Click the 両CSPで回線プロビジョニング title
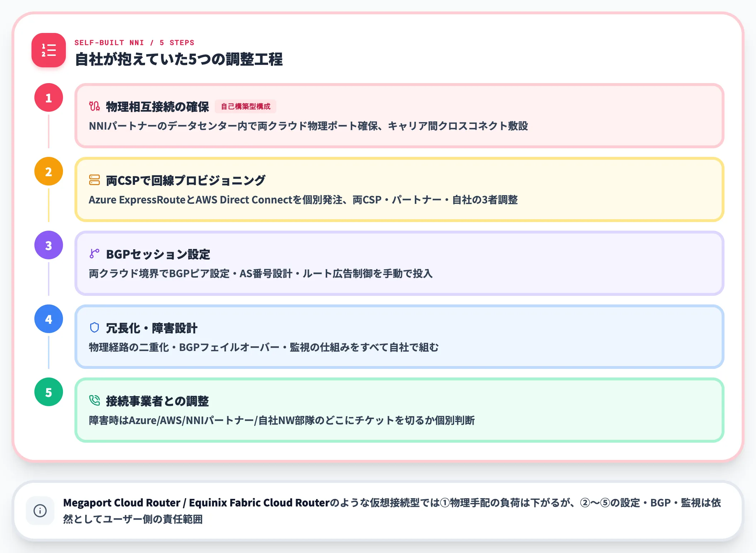Screen dimensions: 756x553 click(x=186, y=180)
